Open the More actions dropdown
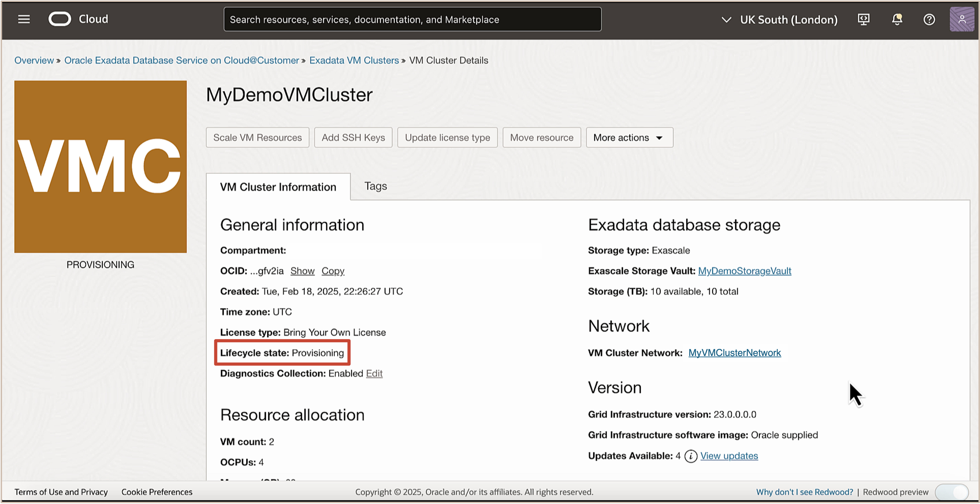Screen dimensions: 980x504 click(x=629, y=138)
